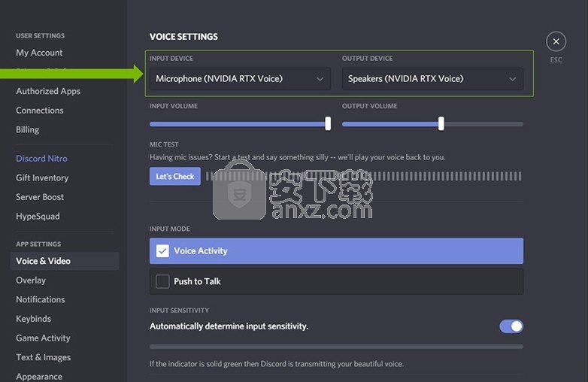Click the Input Device chevron arrow
Viewport: 588px width, 382px height.
(x=320, y=79)
